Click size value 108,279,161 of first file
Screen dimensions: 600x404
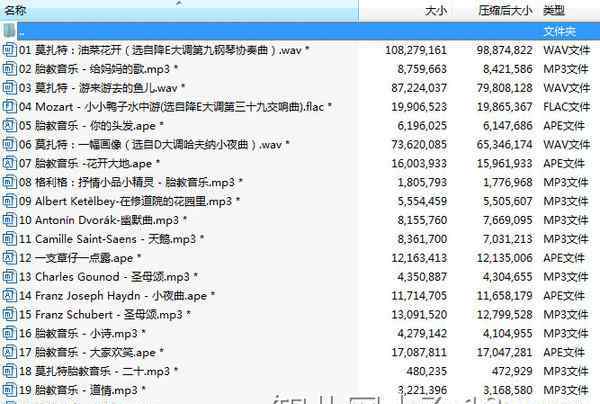click(x=413, y=49)
